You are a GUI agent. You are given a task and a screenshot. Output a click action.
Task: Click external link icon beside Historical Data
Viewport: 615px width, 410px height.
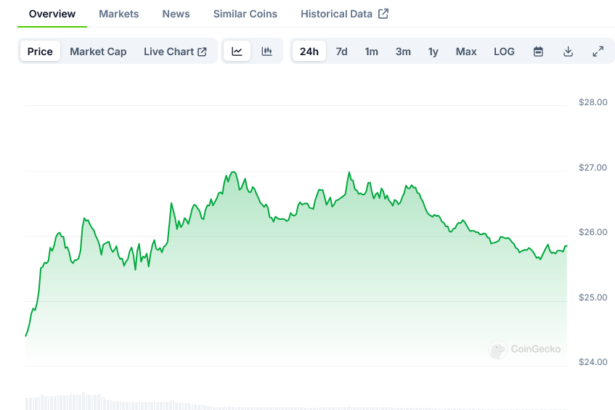point(383,14)
